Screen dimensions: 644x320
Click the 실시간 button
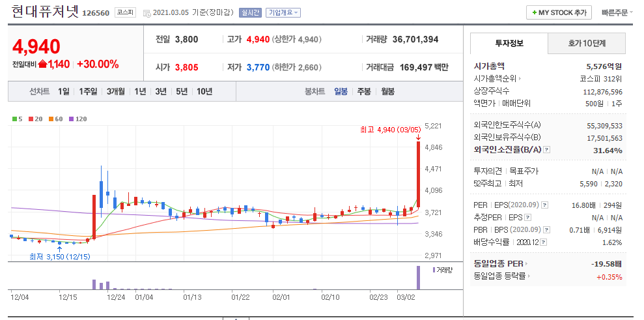[x=250, y=13]
